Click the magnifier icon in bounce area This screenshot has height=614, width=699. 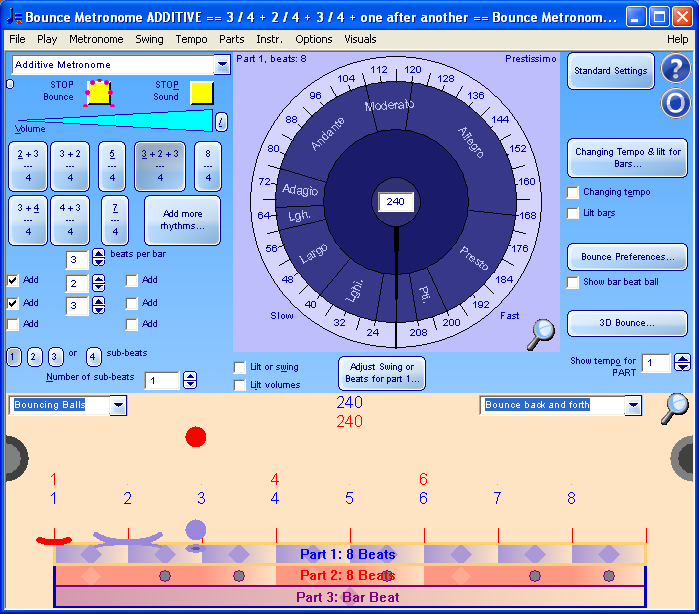click(x=675, y=409)
